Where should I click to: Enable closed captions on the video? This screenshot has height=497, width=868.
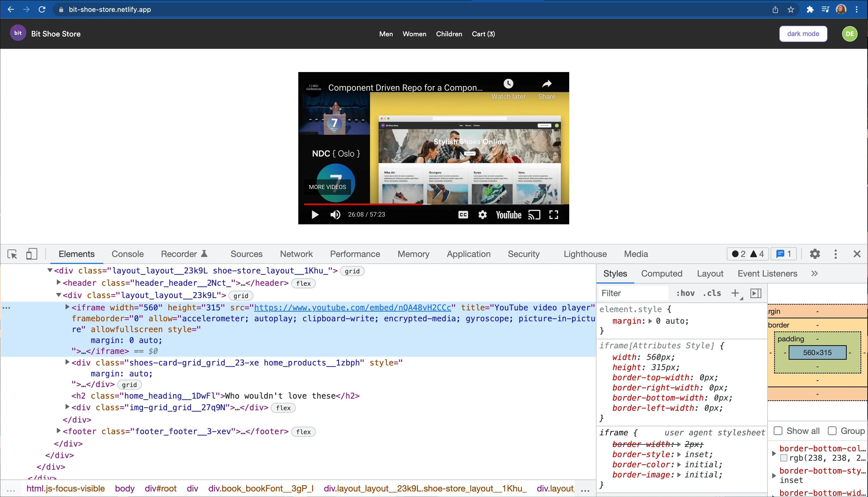pyautogui.click(x=463, y=215)
